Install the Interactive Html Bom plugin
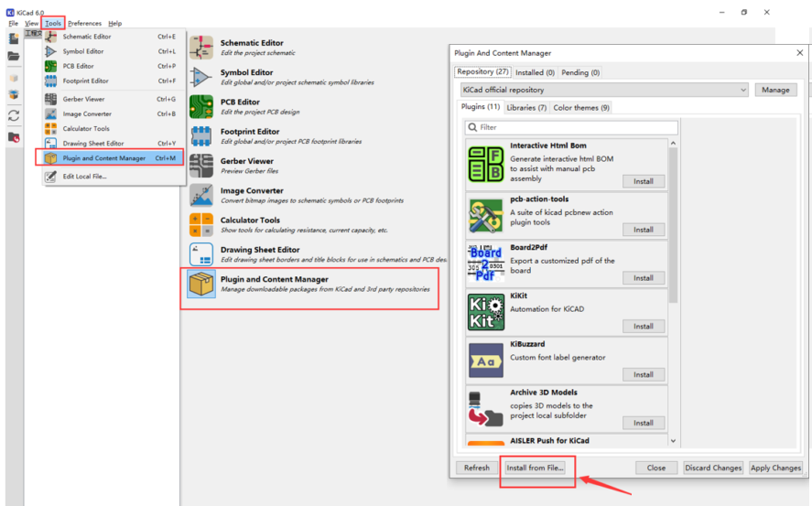 click(x=644, y=181)
